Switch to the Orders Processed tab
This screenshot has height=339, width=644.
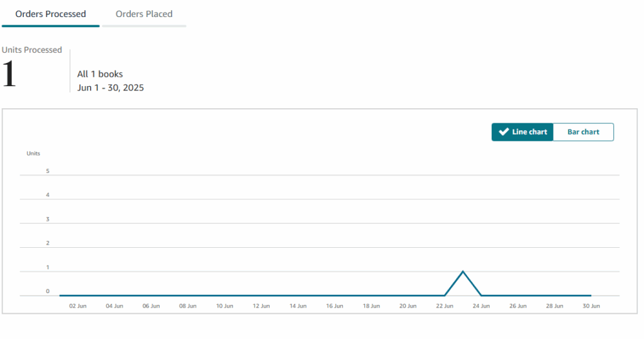click(50, 14)
